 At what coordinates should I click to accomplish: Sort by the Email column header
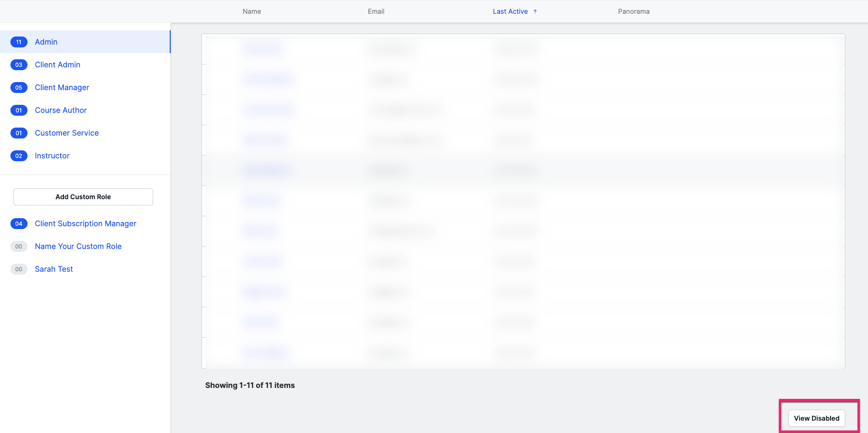click(376, 11)
